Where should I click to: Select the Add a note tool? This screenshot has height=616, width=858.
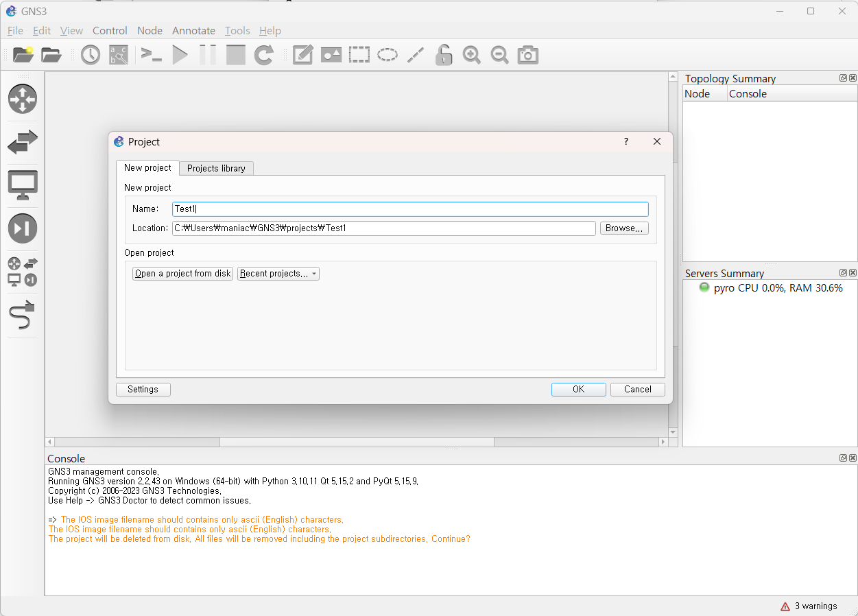pyautogui.click(x=303, y=55)
